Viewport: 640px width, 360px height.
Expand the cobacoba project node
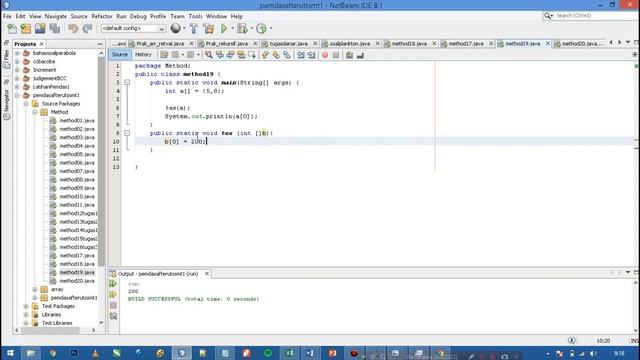tap(17, 62)
